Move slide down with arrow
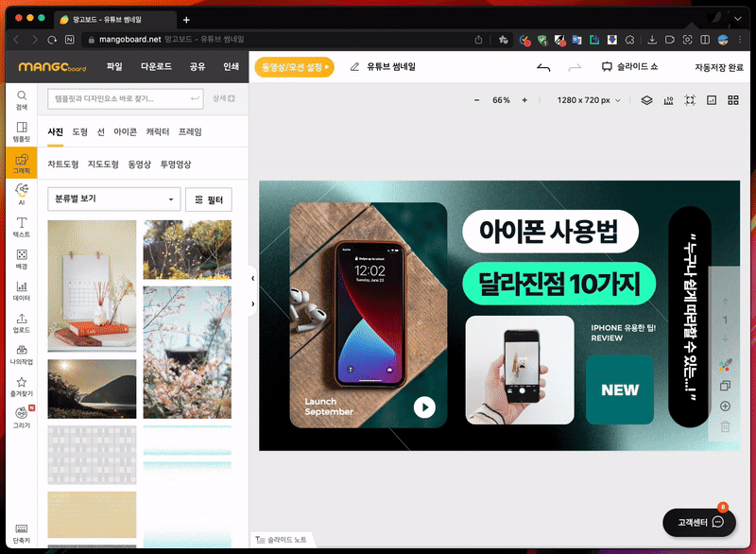The image size is (756, 554). click(x=725, y=339)
